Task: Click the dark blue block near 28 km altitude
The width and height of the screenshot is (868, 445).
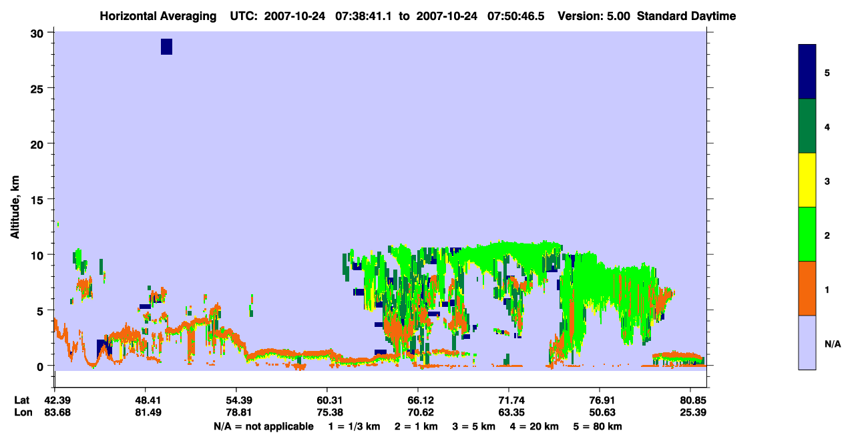Action: [x=167, y=47]
